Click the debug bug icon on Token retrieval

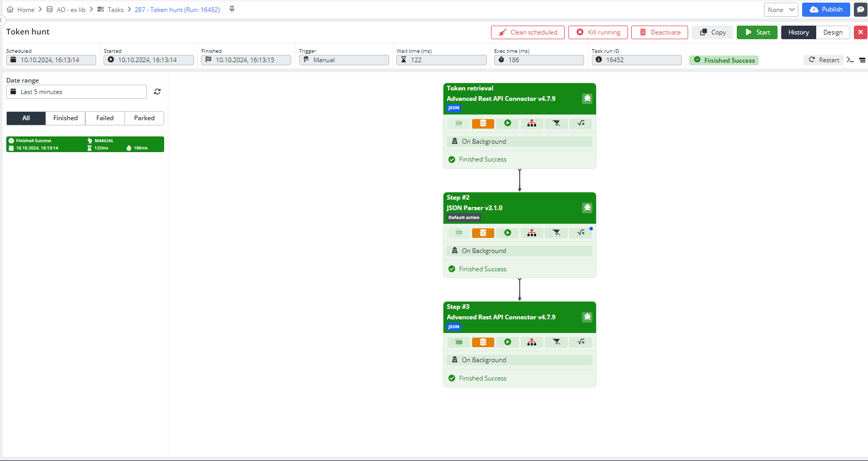[x=587, y=99]
